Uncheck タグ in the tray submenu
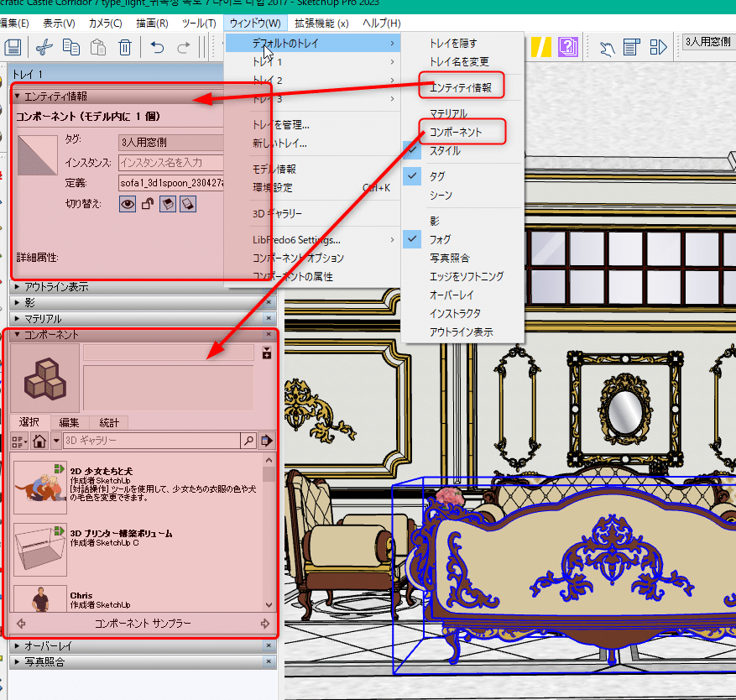The width and height of the screenshot is (736, 700). [436, 176]
